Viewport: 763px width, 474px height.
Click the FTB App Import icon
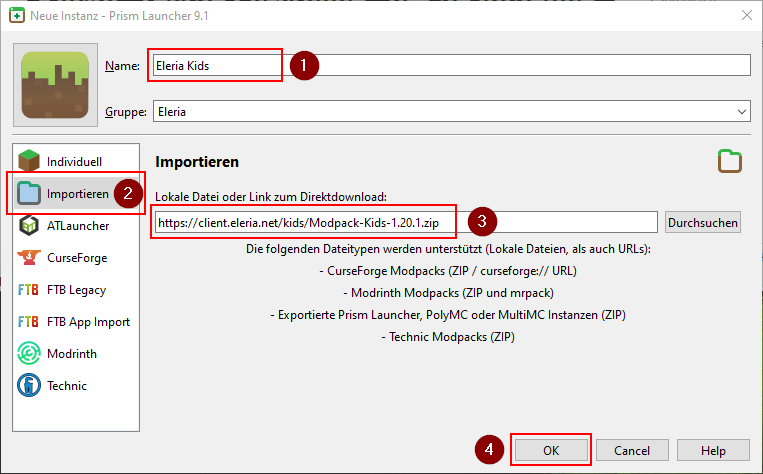[30, 322]
